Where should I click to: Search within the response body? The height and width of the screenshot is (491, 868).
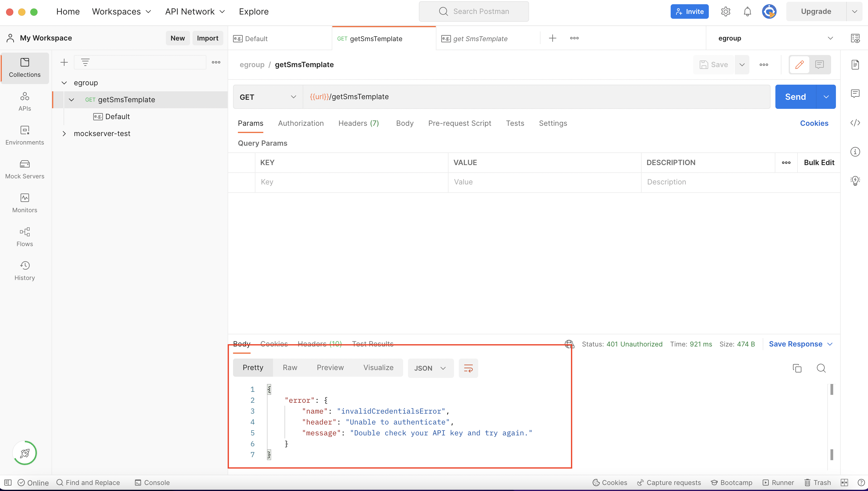tap(821, 368)
